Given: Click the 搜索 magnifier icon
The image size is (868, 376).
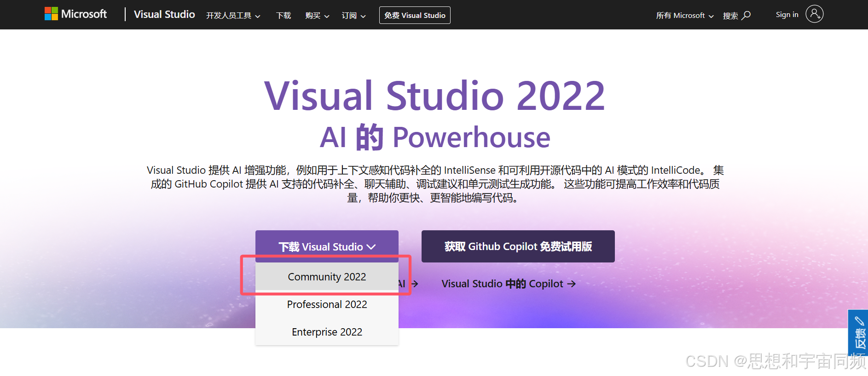Looking at the screenshot, I should click(746, 16).
